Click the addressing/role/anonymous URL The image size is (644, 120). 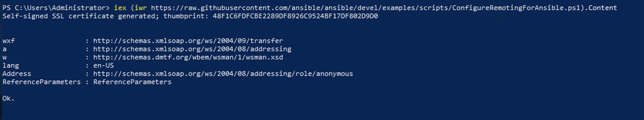pos(223,74)
